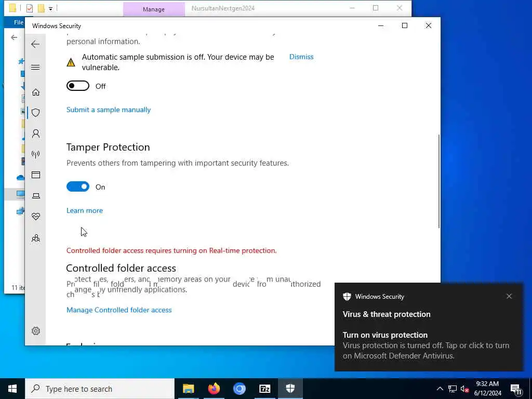Viewport: 532px width, 399px height.
Task: Launch Firefox from taskbar
Action: [x=214, y=389]
